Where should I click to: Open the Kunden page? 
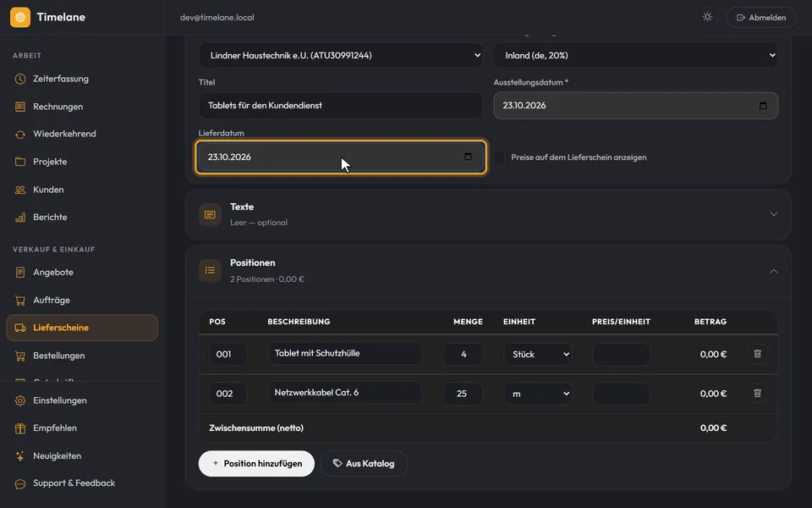82,190
